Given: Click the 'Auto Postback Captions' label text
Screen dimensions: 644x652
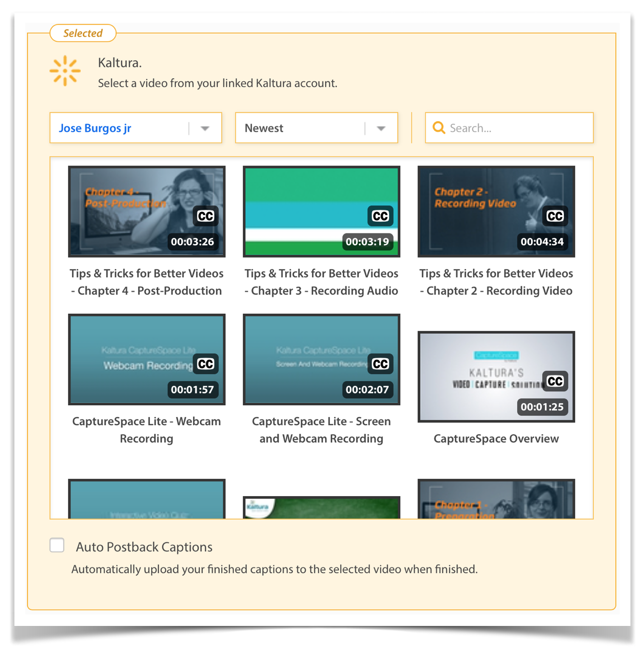Looking at the screenshot, I should [x=144, y=547].
